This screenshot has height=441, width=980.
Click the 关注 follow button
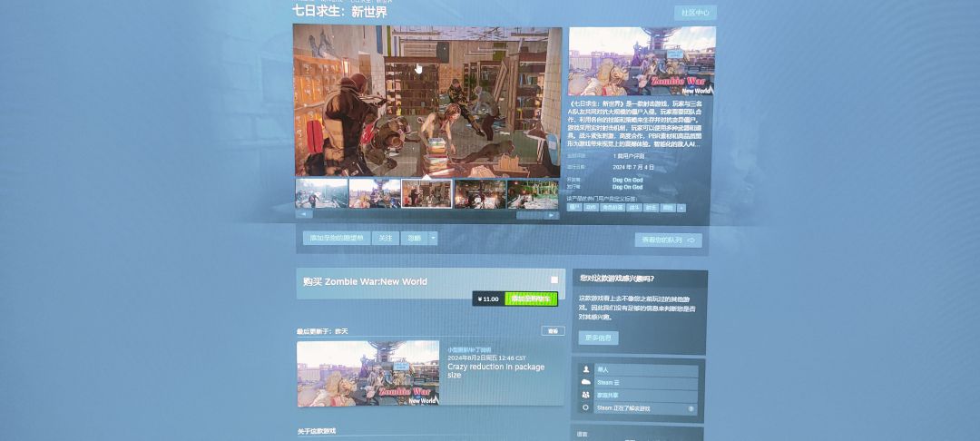[386, 238]
